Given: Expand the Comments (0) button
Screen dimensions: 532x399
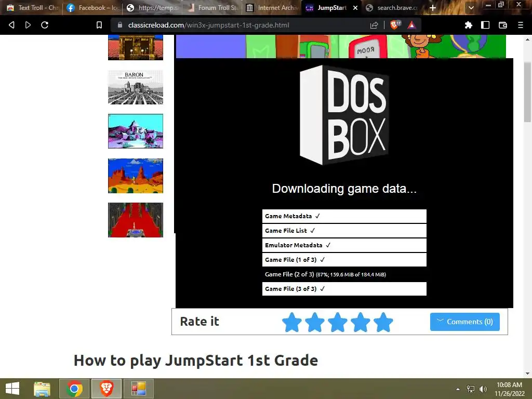Looking at the screenshot, I should [x=465, y=322].
